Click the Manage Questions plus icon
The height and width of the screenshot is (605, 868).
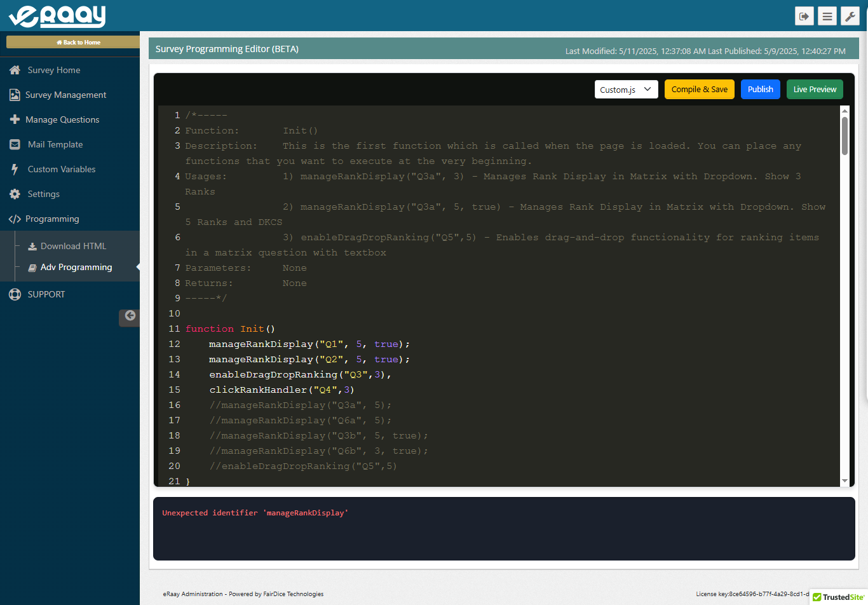(x=15, y=119)
